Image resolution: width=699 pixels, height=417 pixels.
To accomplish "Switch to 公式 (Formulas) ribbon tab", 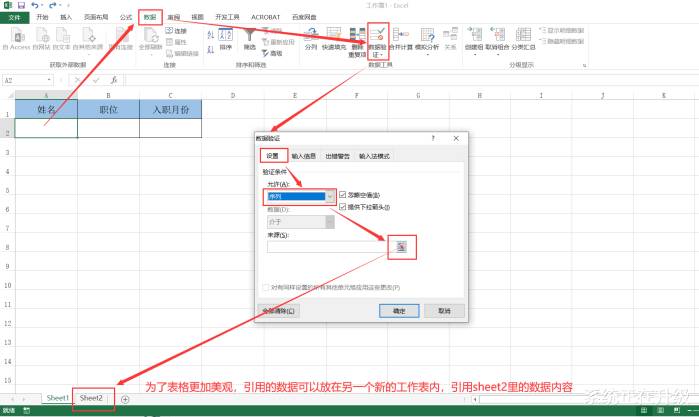I will pyautogui.click(x=126, y=17).
